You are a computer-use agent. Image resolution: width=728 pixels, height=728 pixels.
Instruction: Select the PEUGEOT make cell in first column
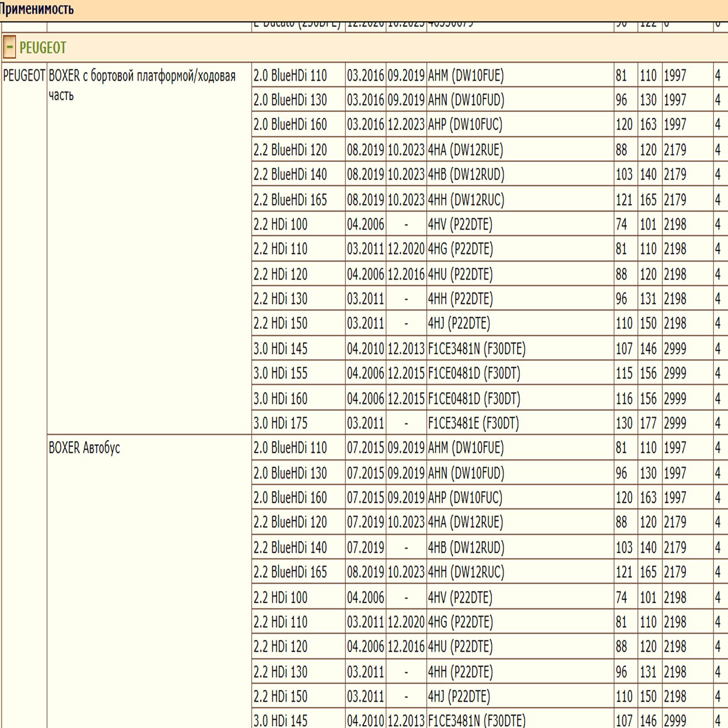click(x=24, y=76)
